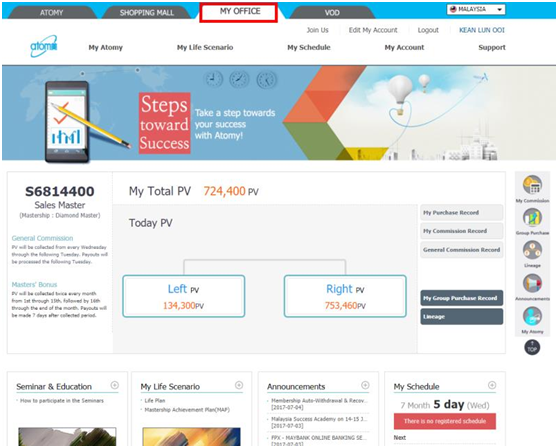Image resolution: width=558 pixels, height=448 pixels.
Task: Click the My Life Scenario thumbnail image
Action: click(191, 437)
